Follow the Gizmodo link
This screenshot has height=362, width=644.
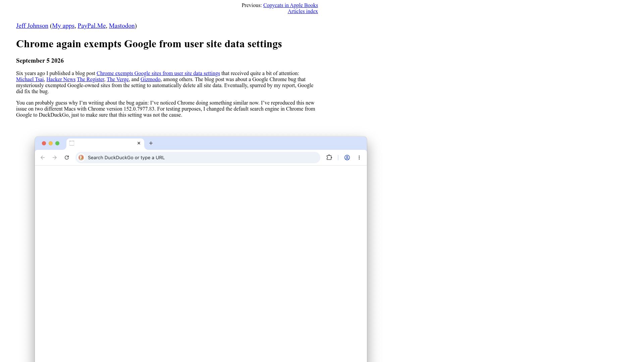coord(150,79)
